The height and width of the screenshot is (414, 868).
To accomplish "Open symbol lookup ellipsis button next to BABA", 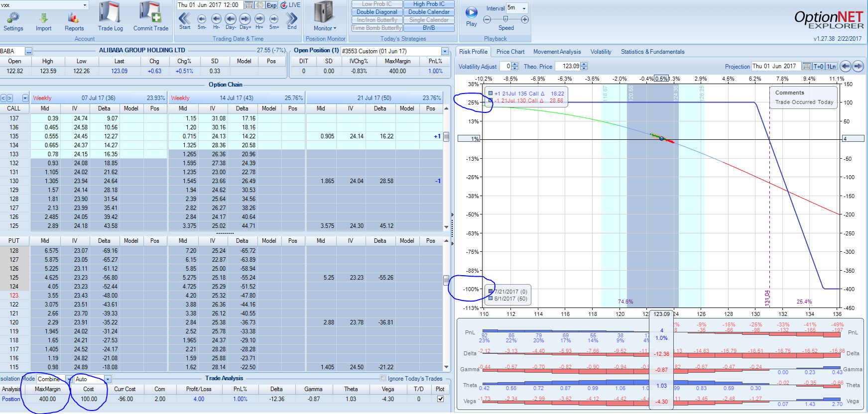I will click(x=28, y=51).
